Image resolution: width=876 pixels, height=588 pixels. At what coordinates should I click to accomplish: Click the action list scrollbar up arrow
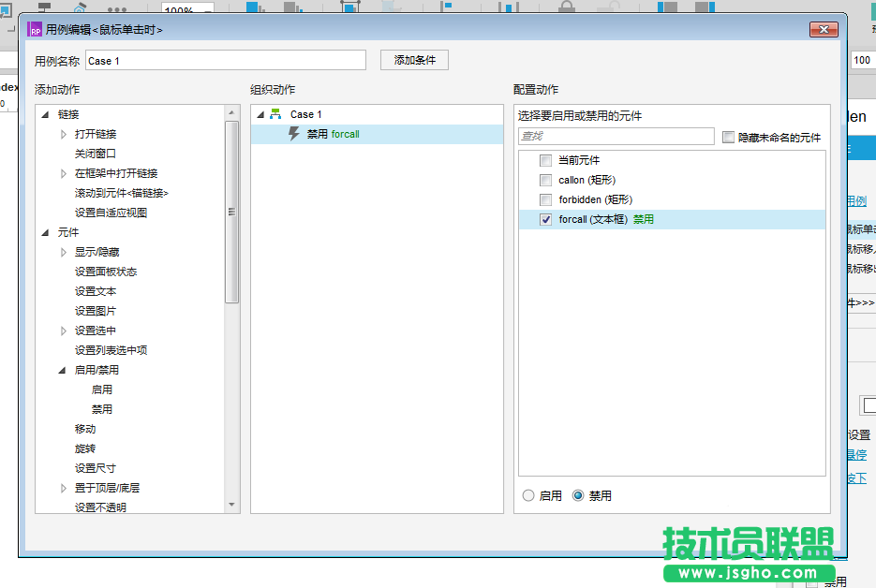[231, 112]
